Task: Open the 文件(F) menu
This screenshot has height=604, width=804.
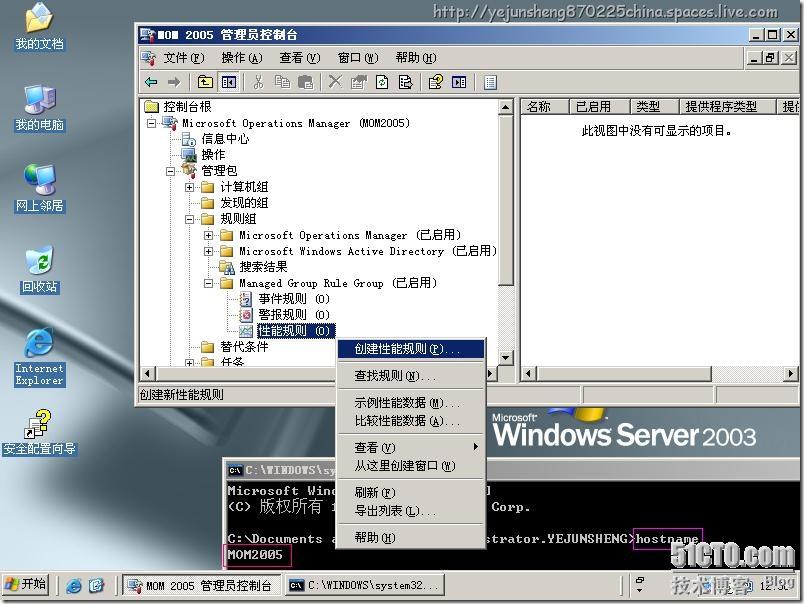Action: pyautogui.click(x=184, y=58)
